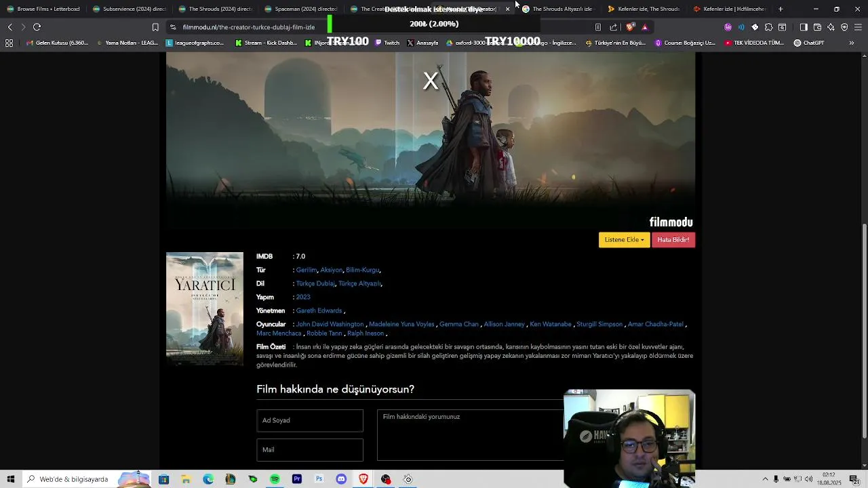Select the Türkçe Dublaj language link
This screenshot has height=488, width=868.
pyautogui.click(x=315, y=283)
